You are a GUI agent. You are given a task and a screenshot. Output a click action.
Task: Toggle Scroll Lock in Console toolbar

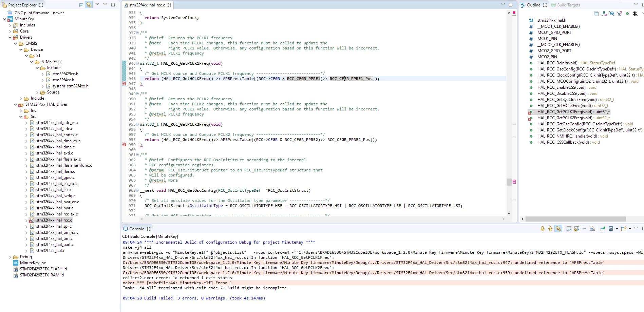(x=576, y=229)
